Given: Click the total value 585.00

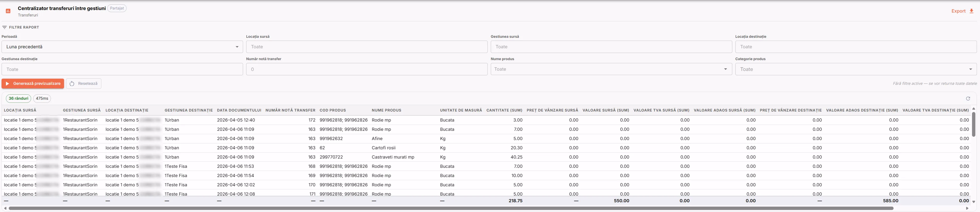Looking at the screenshot, I should coord(890,201).
